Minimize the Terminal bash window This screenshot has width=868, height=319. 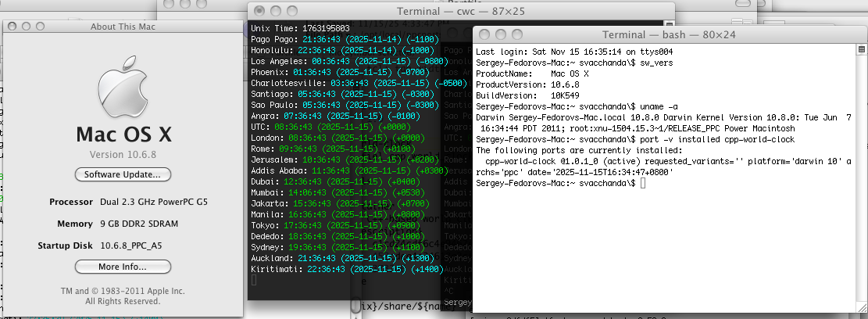(501, 34)
